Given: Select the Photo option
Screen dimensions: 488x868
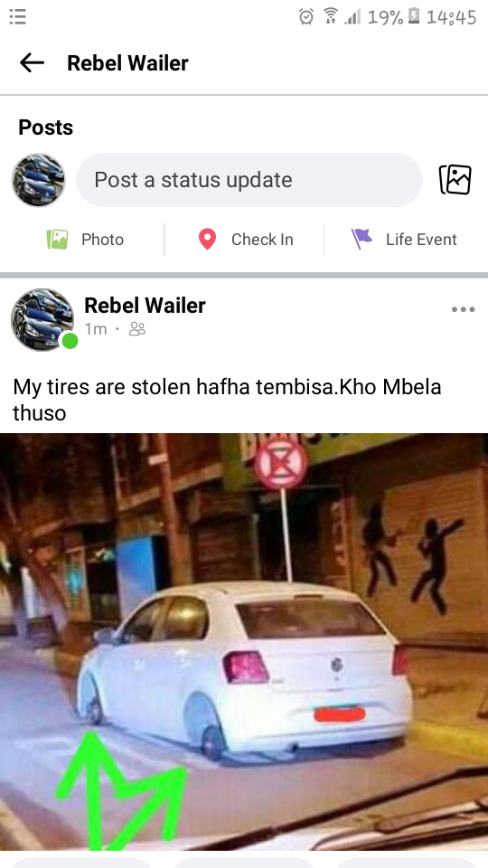Looking at the screenshot, I should tap(85, 240).
